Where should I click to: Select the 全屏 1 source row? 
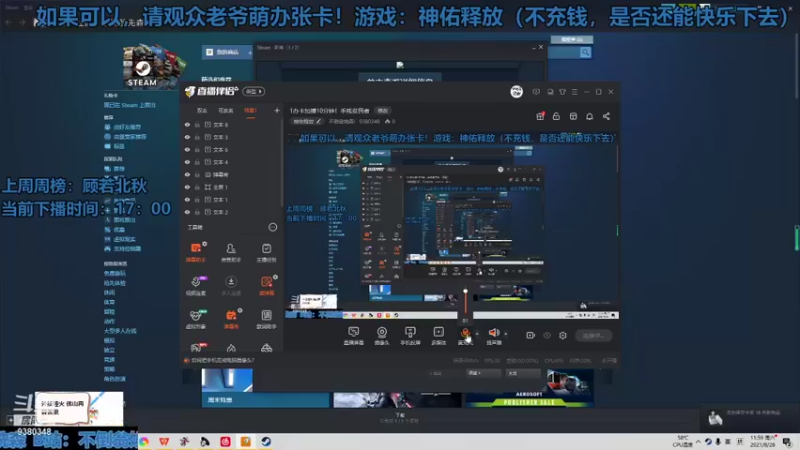click(232, 187)
